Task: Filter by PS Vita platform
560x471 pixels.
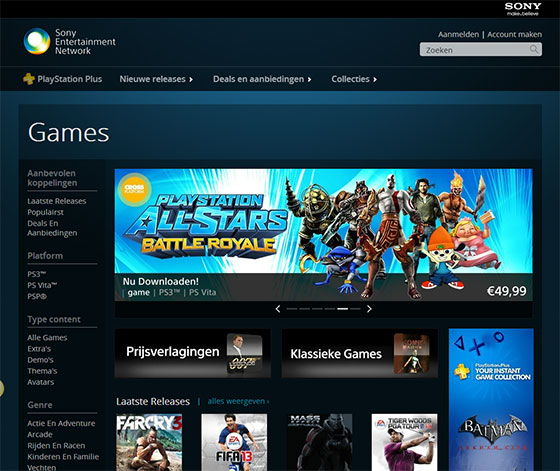Action: click(42, 285)
